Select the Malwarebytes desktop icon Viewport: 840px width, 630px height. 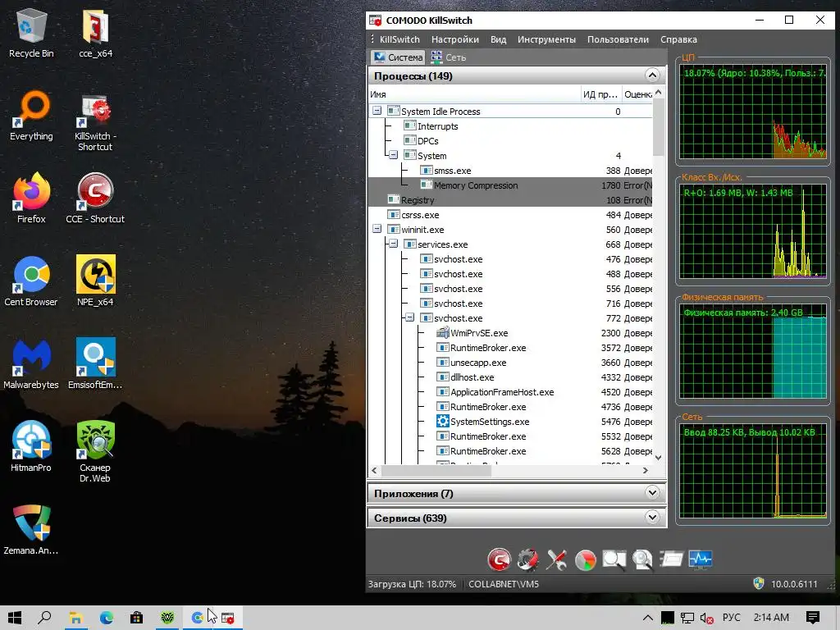click(31, 364)
